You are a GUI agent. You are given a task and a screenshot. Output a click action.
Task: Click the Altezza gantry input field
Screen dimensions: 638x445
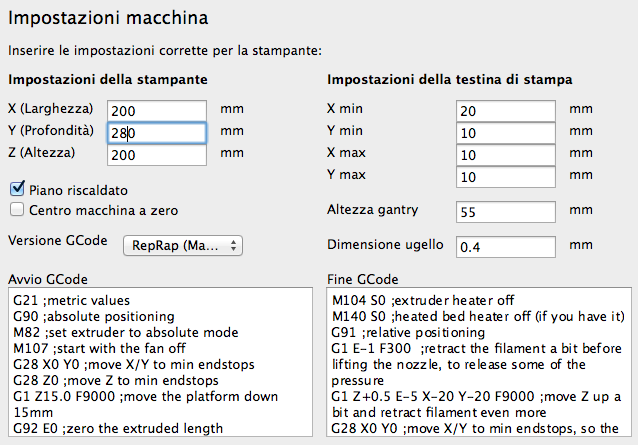pyautogui.click(x=506, y=211)
